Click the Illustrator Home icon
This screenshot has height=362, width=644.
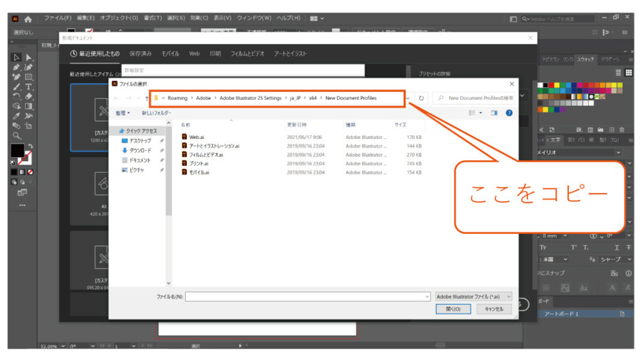coord(28,19)
